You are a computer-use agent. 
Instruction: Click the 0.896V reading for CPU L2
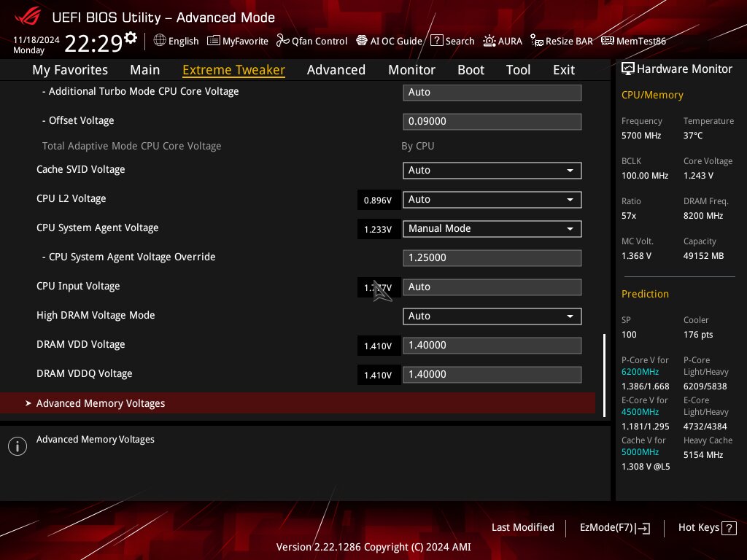click(x=378, y=201)
